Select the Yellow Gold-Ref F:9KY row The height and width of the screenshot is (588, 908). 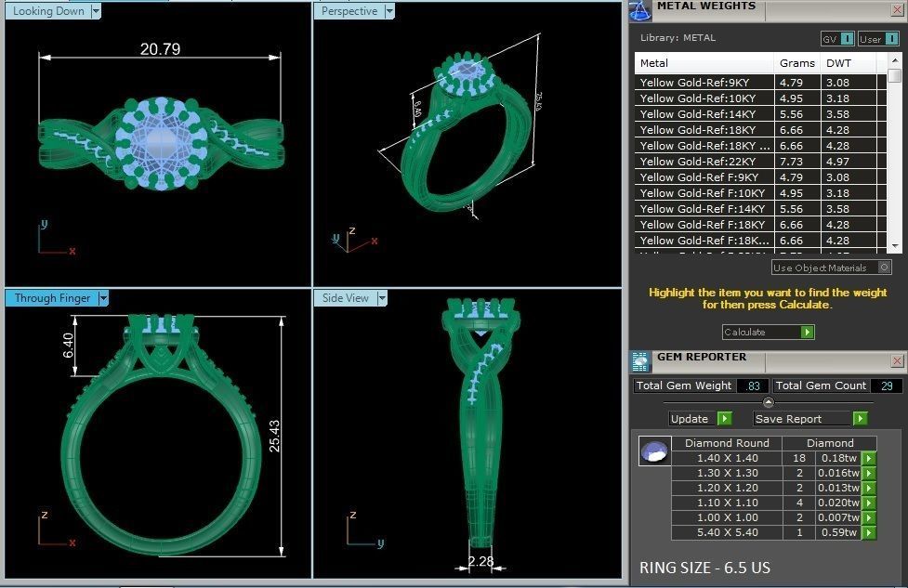coord(760,177)
